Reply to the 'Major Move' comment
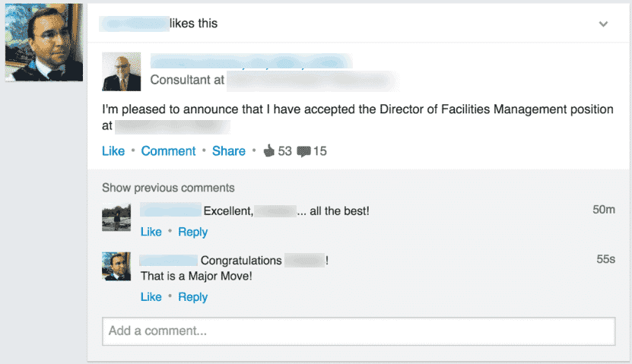This screenshot has width=632, height=364. 192,297
